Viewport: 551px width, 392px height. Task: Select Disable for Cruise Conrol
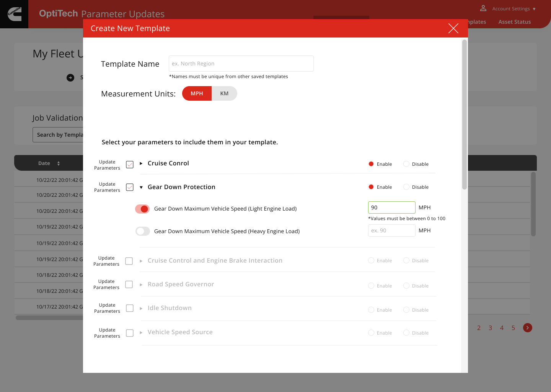click(406, 164)
